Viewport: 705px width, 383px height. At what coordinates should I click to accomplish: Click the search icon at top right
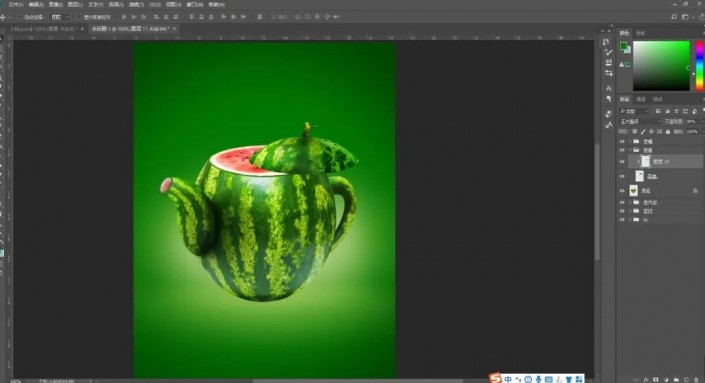tap(674, 17)
